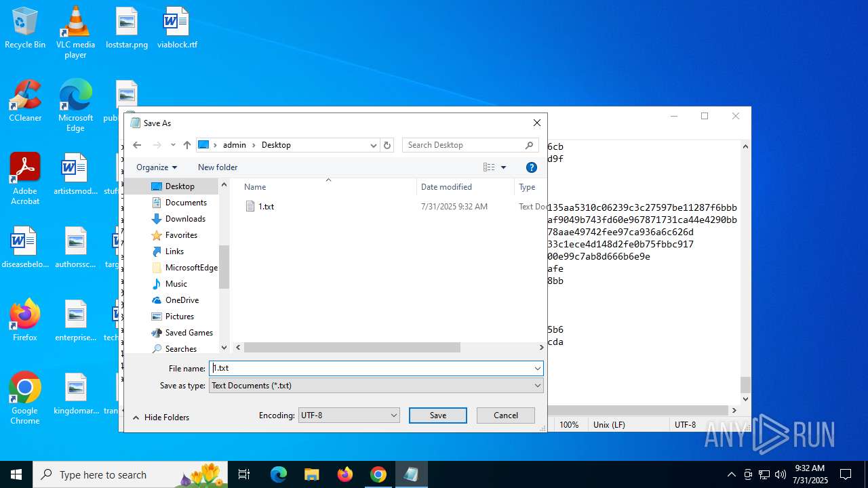Open File Explorer from taskbar

coord(311,474)
